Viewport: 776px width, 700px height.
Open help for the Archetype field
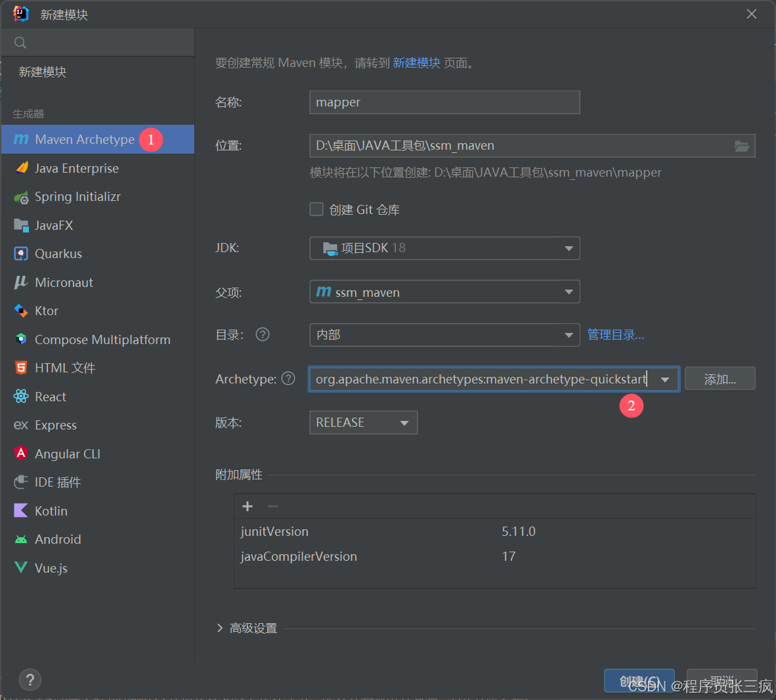tap(288, 379)
